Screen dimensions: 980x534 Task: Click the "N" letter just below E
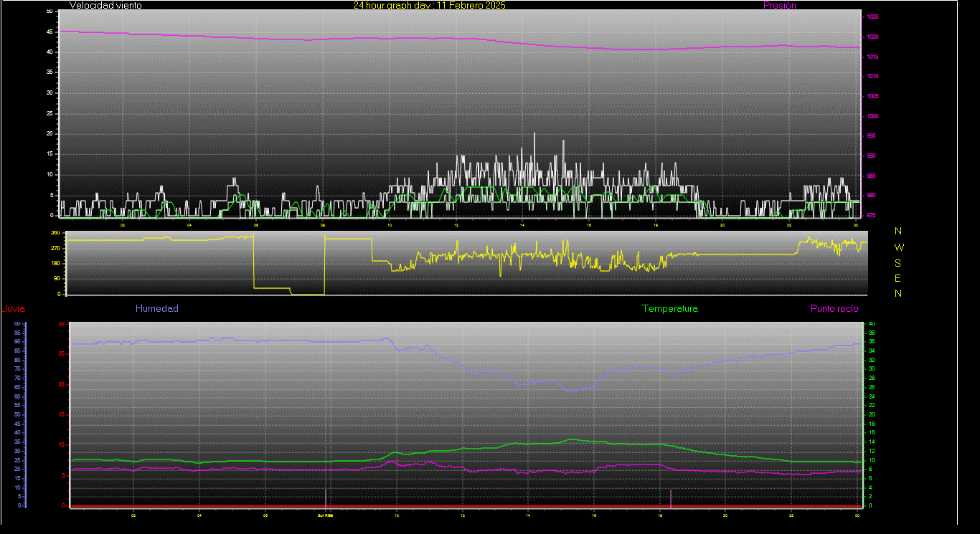898,293
